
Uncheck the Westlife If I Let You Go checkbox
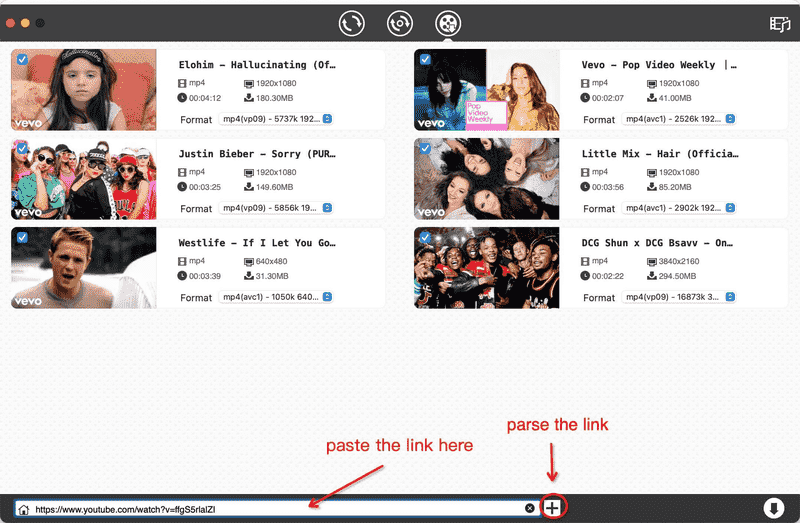(22, 237)
